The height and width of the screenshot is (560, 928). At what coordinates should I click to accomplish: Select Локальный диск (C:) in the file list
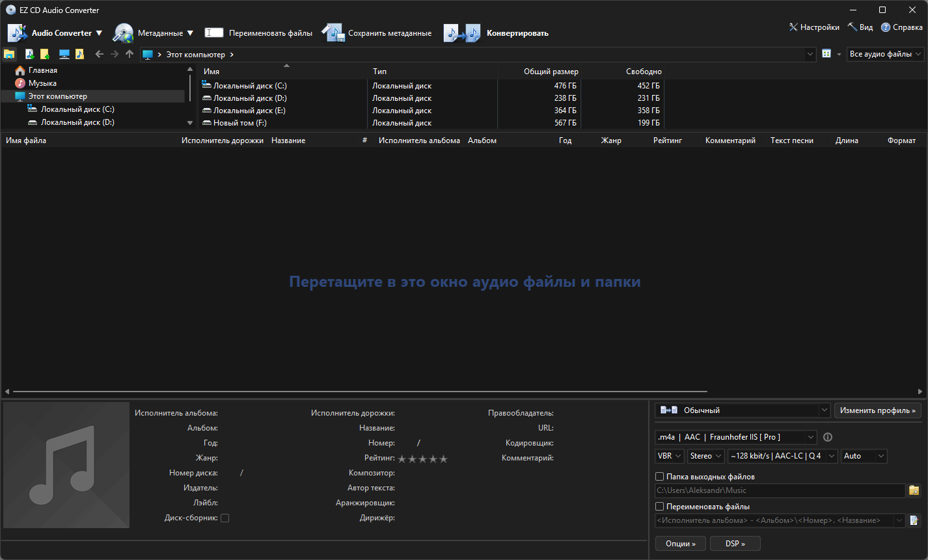pos(250,86)
